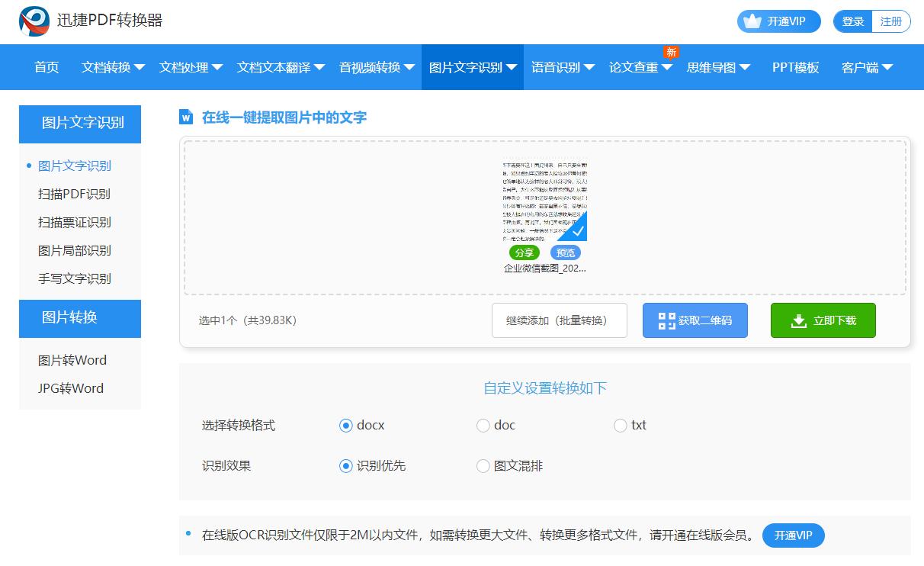
Task: Open VIP via the crown icon
Action: [753, 21]
